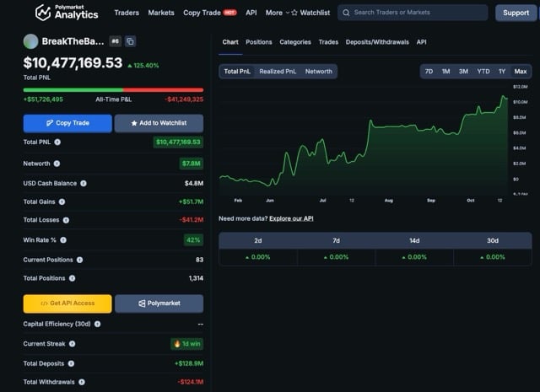Click the $7.8M Networth value
Image resolution: width=540 pixels, height=392 pixels.
coord(191,164)
